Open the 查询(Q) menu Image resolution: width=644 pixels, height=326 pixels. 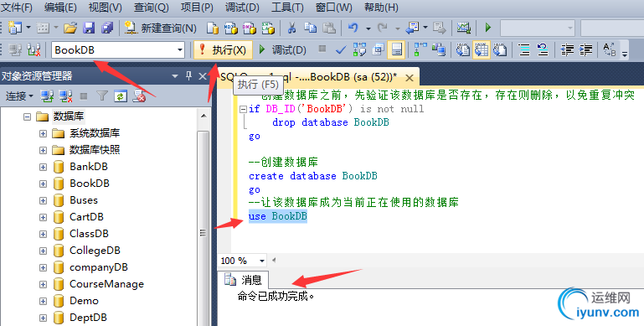(x=151, y=7)
